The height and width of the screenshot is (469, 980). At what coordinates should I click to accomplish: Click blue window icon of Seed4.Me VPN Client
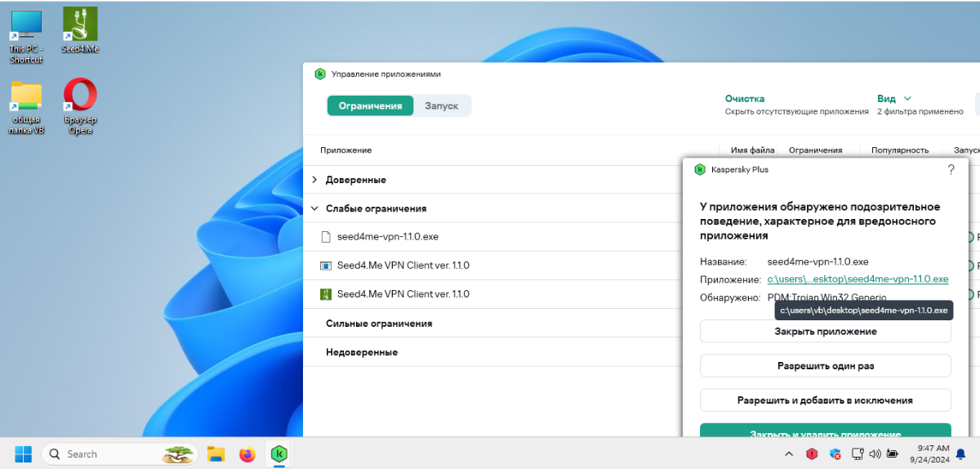click(325, 266)
